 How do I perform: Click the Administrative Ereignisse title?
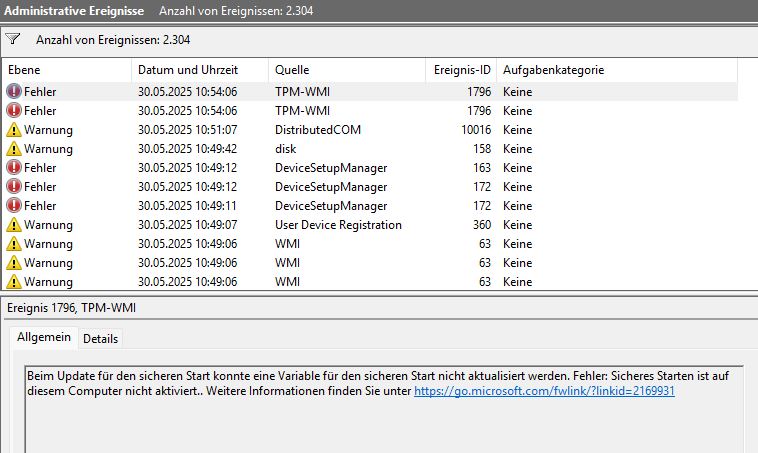tap(74, 11)
